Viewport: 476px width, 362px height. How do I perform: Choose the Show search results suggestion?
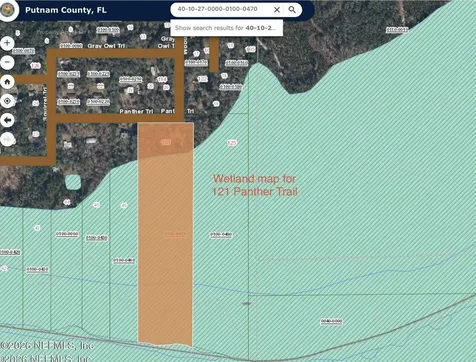(x=226, y=28)
